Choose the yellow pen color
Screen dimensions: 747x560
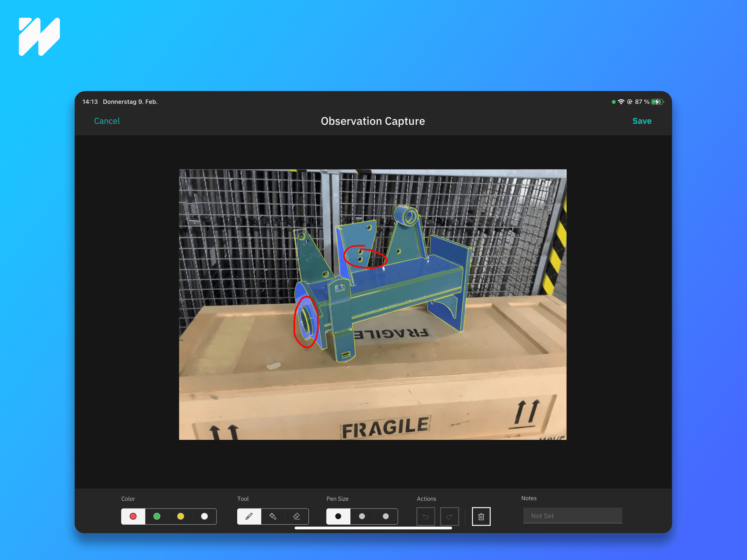tap(181, 516)
